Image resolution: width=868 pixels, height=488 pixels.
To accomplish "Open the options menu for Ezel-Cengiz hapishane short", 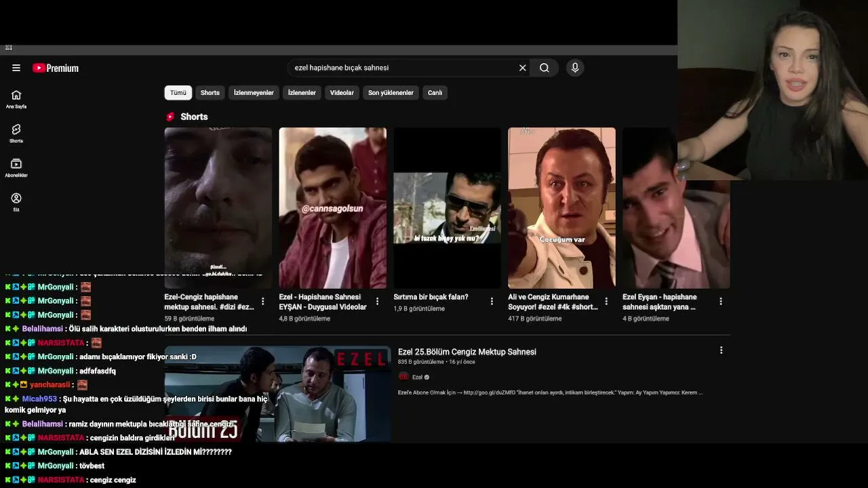I will point(263,302).
